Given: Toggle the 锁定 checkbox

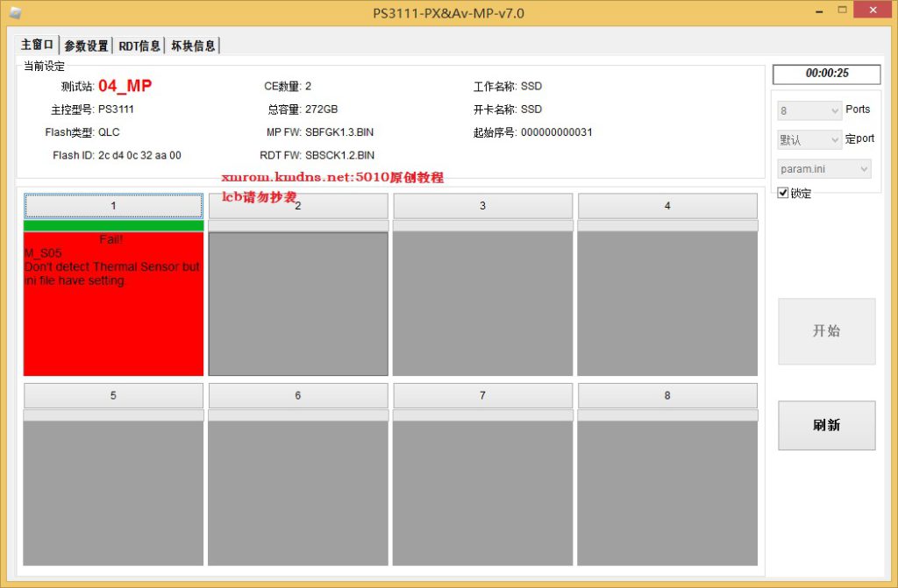Looking at the screenshot, I should click(783, 193).
